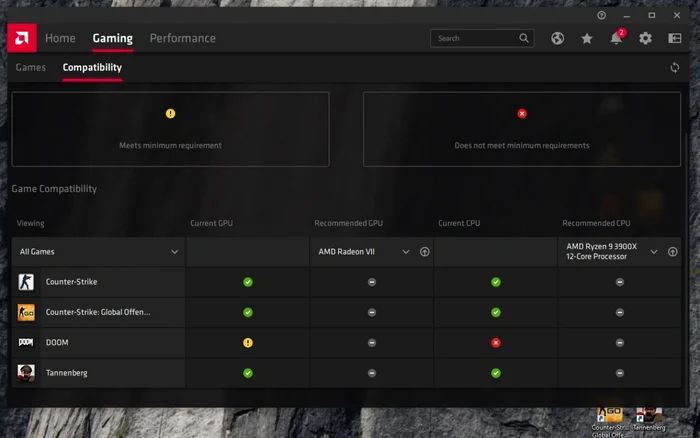700x438 pixels.
Task: Click the Current GPU column header
Action: (x=211, y=223)
